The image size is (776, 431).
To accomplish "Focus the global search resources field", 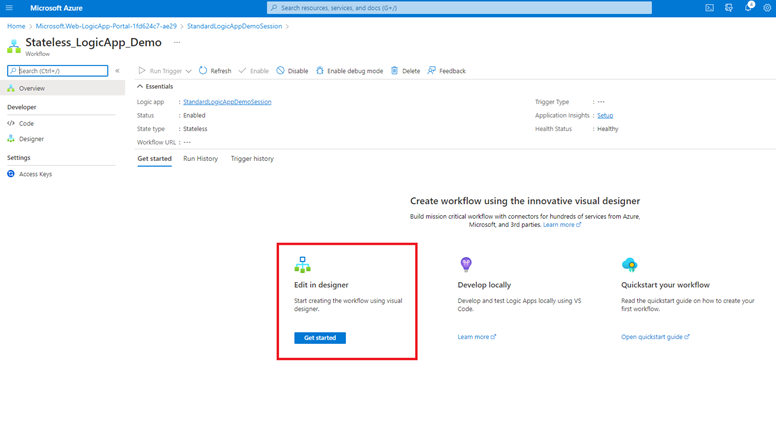I will [459, 8].
